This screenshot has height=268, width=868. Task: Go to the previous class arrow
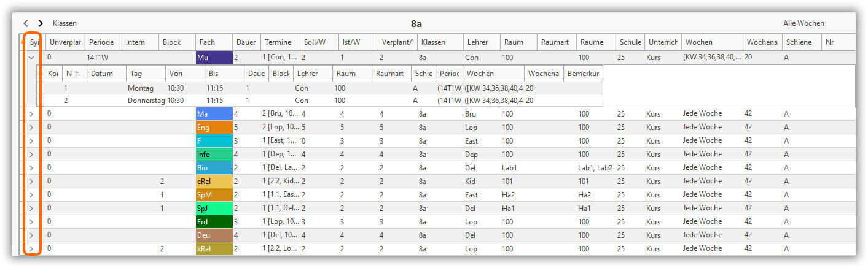tap(26, 23)
